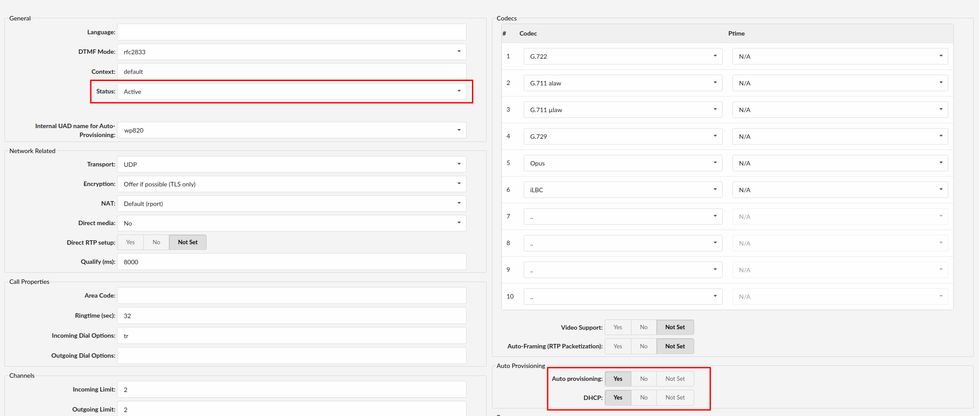Select No for Direct RTP setup
The image size is (980, 416).
point(156,242)
